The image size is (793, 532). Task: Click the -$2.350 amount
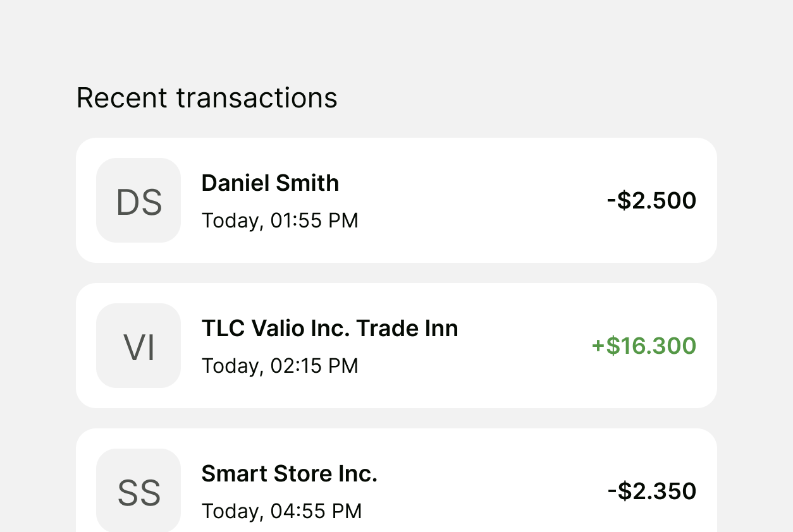point(651,492)
